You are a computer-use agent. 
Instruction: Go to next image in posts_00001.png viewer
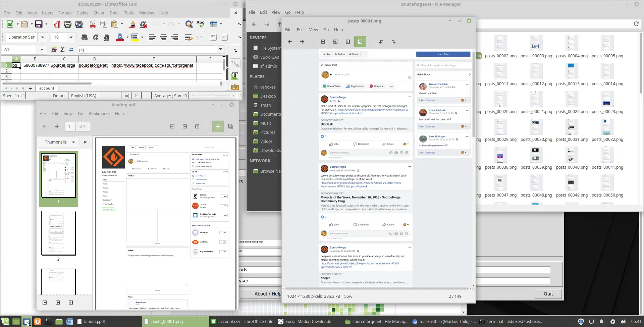[x=302, y=42]
